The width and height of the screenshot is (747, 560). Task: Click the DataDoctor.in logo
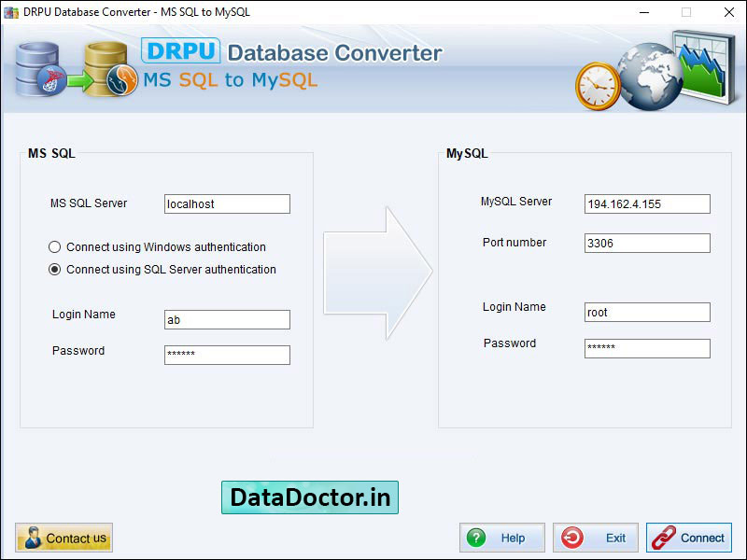[310, 498]
